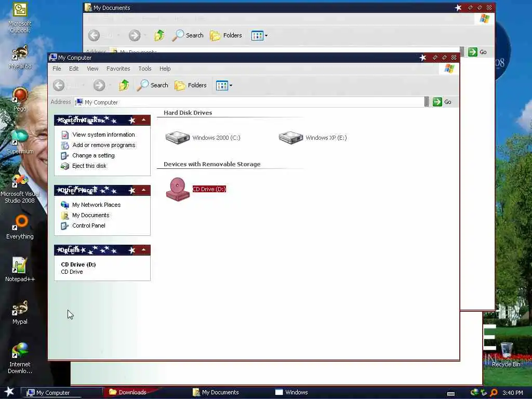
Task: Open Microsoft Visual Studio 2008 shortcut
Action: [20, 188]
